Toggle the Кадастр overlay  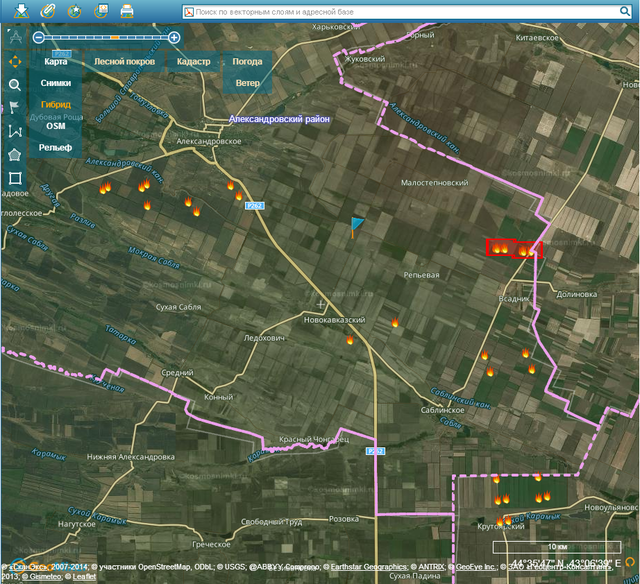click(x=193, y=62)
